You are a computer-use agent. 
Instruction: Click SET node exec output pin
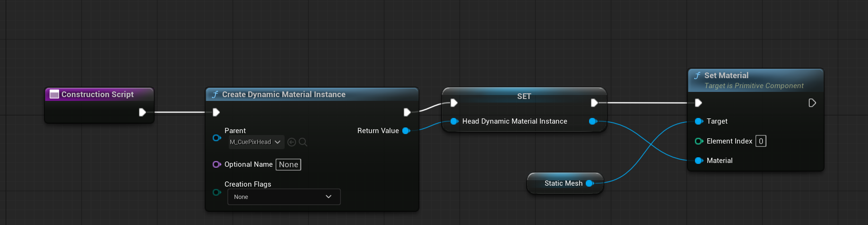(594, 103)
